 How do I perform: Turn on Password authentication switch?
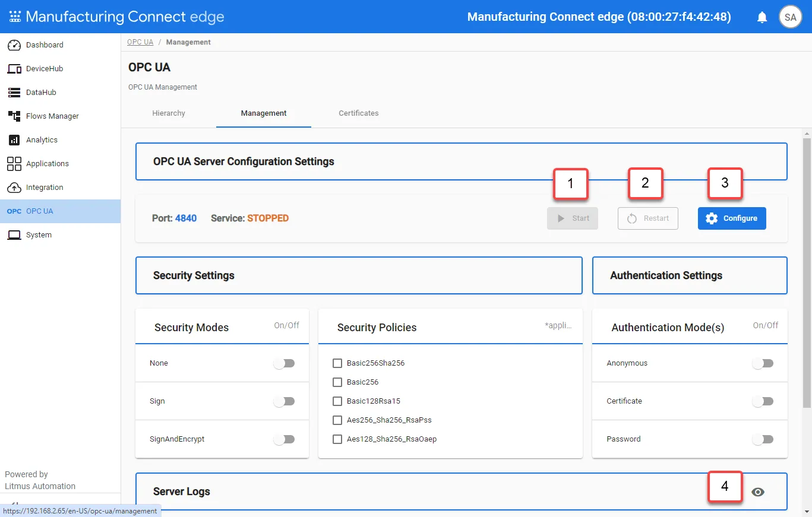tap(763, 439)
